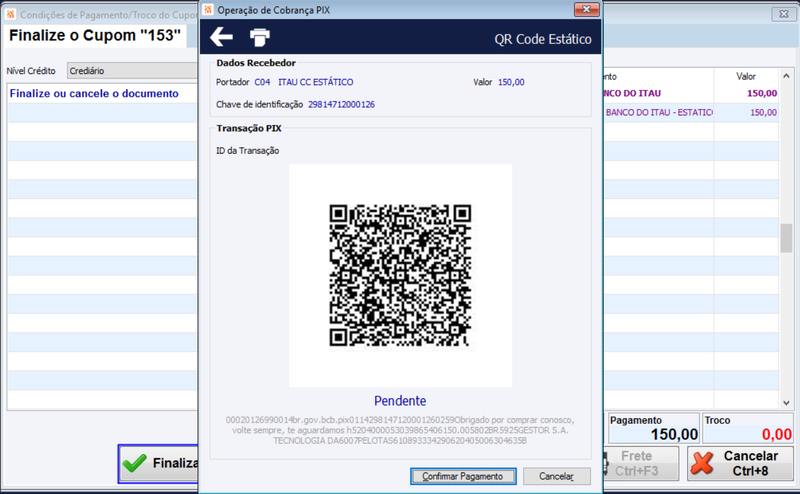800x494 pixels.
Task: Click the Finalizar button with green checkmark
Action: coord(159,463)
